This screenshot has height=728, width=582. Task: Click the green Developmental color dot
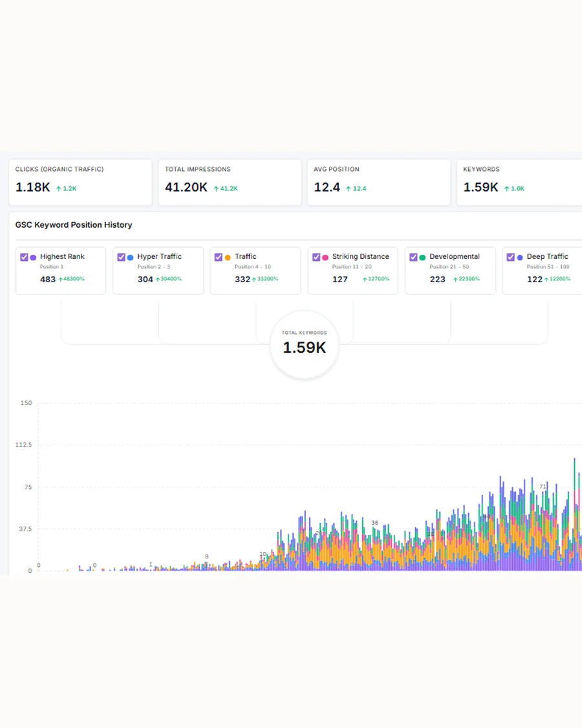(x=422, y=257)
